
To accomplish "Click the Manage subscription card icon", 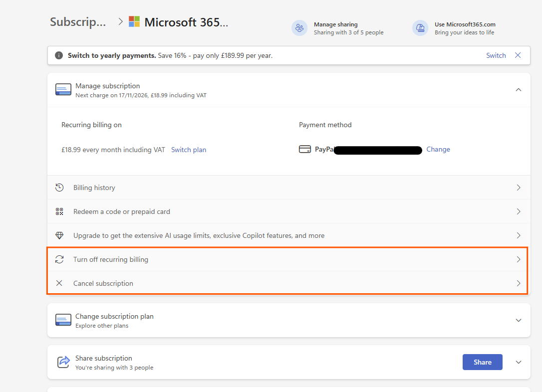I will tap(63, 89).
